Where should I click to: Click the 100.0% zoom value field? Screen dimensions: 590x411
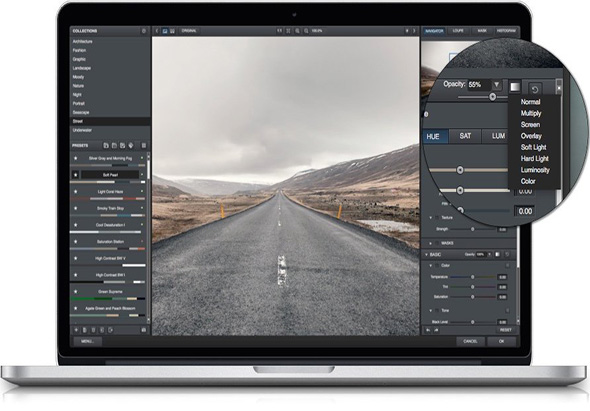317,31
